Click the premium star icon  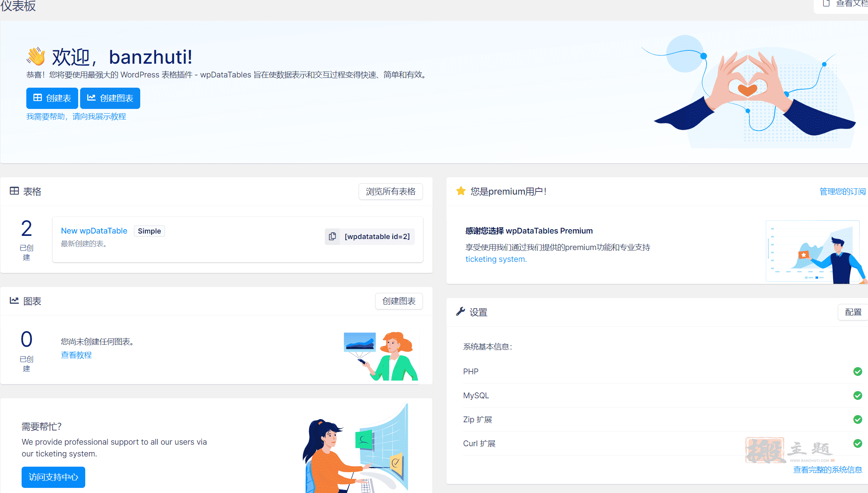[461, 191]
